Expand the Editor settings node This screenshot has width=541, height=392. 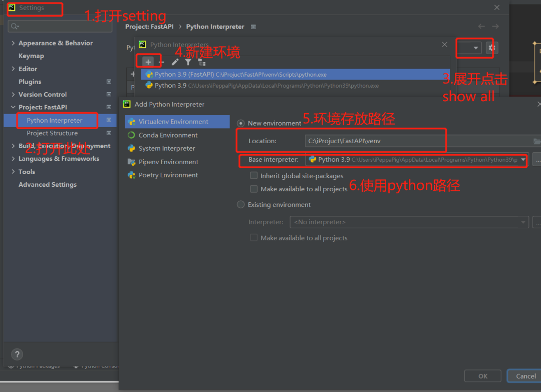click(13, 69)
